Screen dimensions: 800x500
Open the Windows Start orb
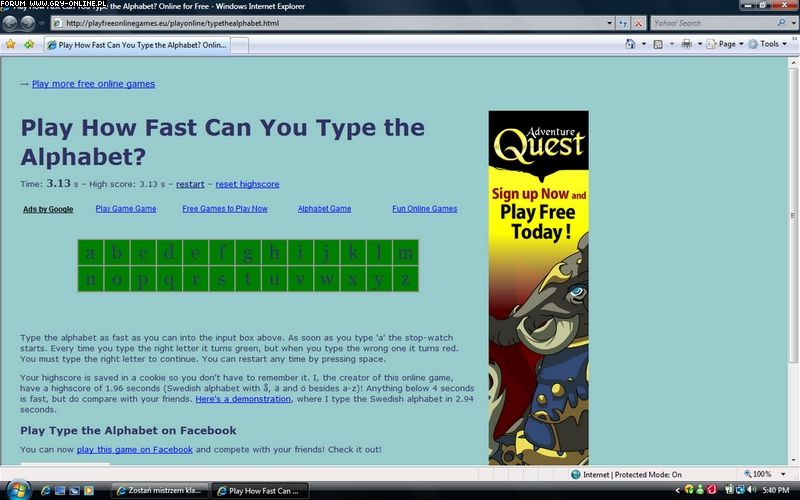(19, 490)
